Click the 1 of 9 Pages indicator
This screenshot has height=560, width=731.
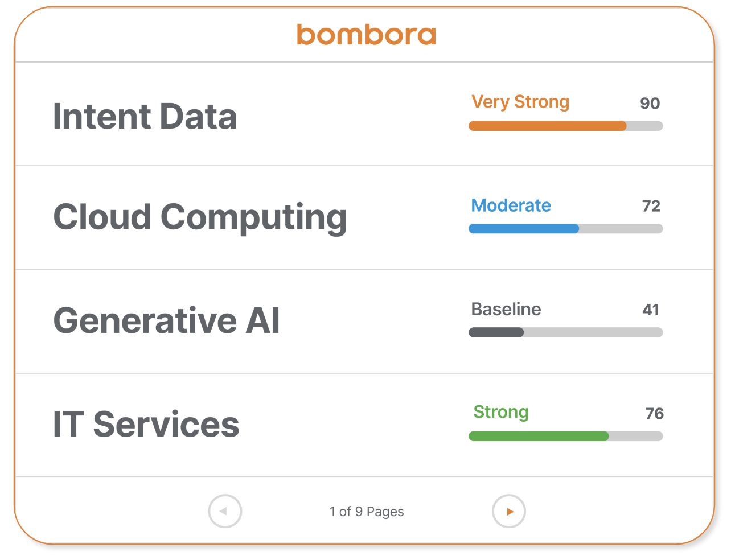pos(367,512)
